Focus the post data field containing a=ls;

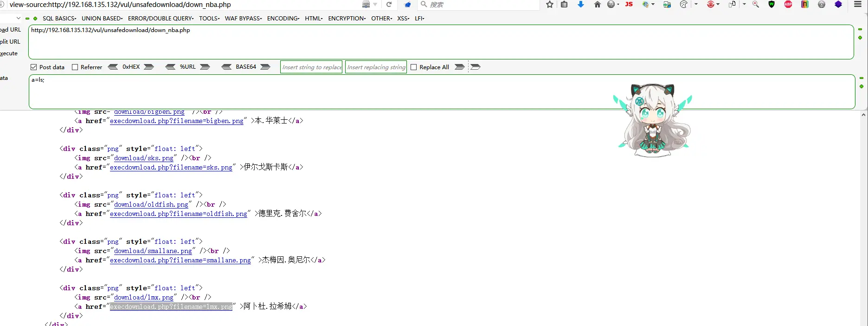pyautogui.click(x=442, y=91)
